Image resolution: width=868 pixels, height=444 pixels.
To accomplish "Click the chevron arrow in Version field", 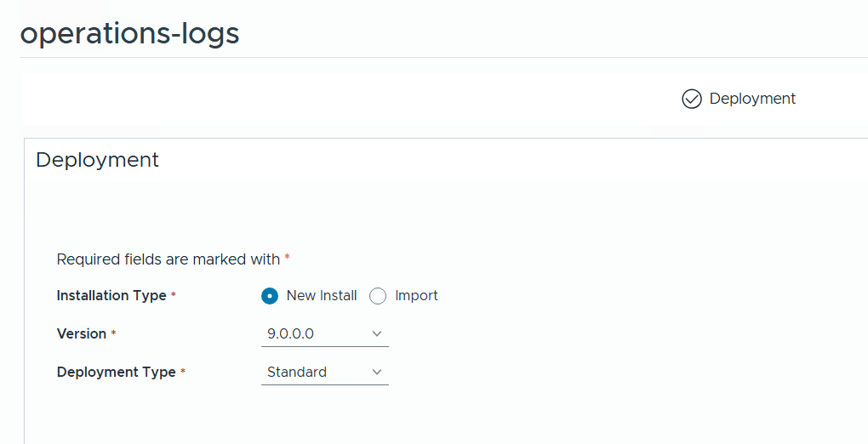I will (x=377, y=334).
